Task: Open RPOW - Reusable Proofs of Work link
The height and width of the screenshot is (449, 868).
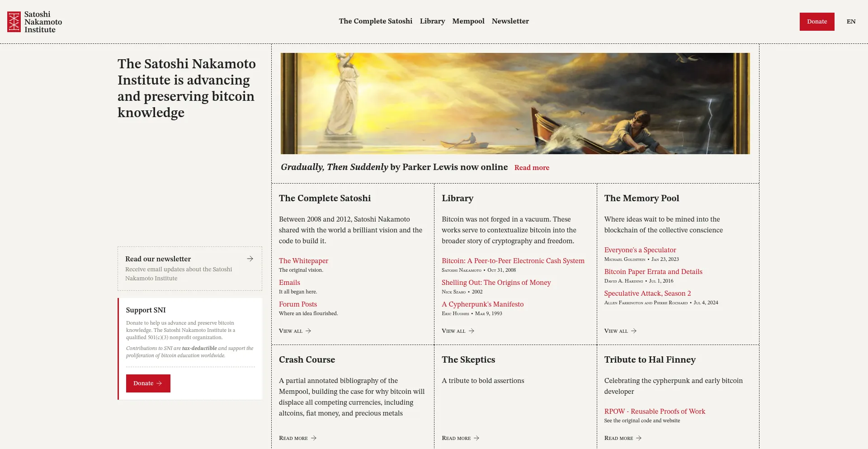Action: pos(654,411)
